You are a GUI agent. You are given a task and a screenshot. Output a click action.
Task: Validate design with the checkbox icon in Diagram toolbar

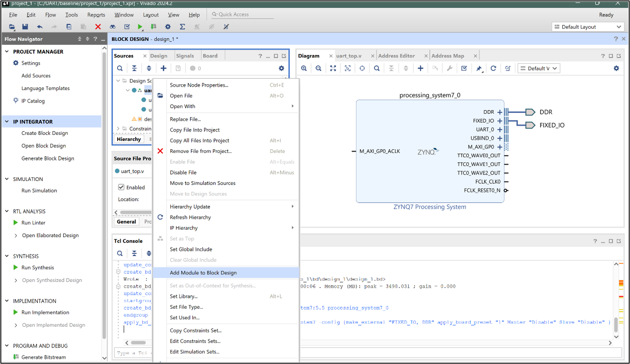click(x=464, y=68)
